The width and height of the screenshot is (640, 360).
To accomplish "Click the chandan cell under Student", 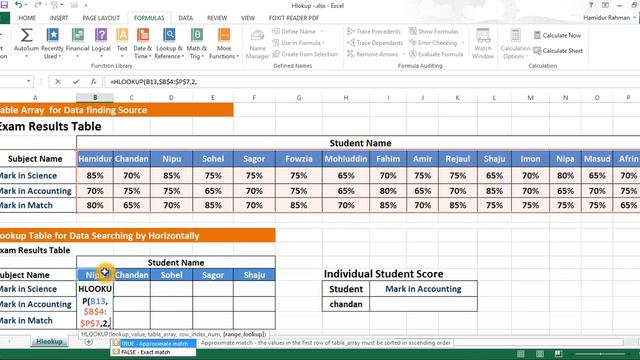I will pos(346,304).
